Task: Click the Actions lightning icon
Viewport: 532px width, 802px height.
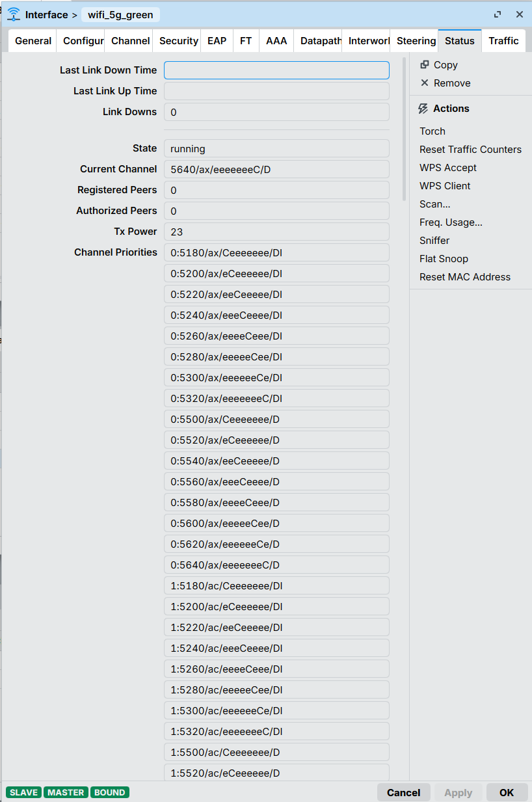Action: 423,109
